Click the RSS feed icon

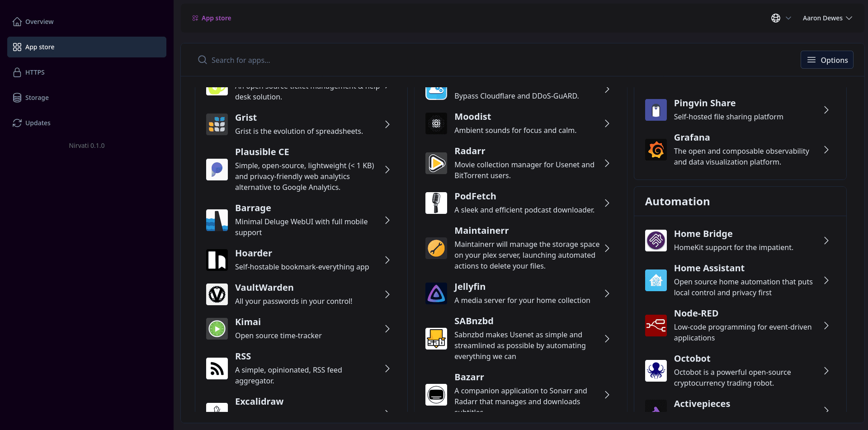(x=217, y=369)
